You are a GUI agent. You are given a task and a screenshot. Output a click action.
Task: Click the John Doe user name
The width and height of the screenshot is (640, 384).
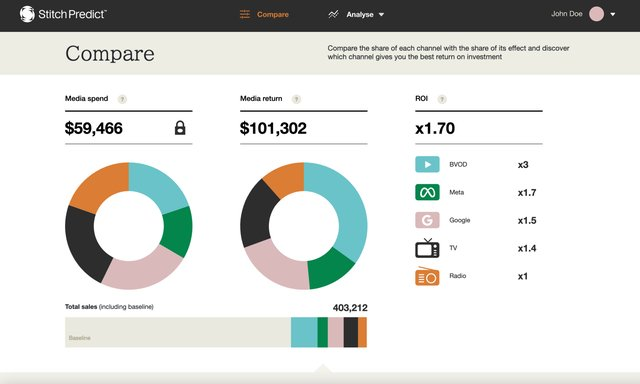pos(567,14)
